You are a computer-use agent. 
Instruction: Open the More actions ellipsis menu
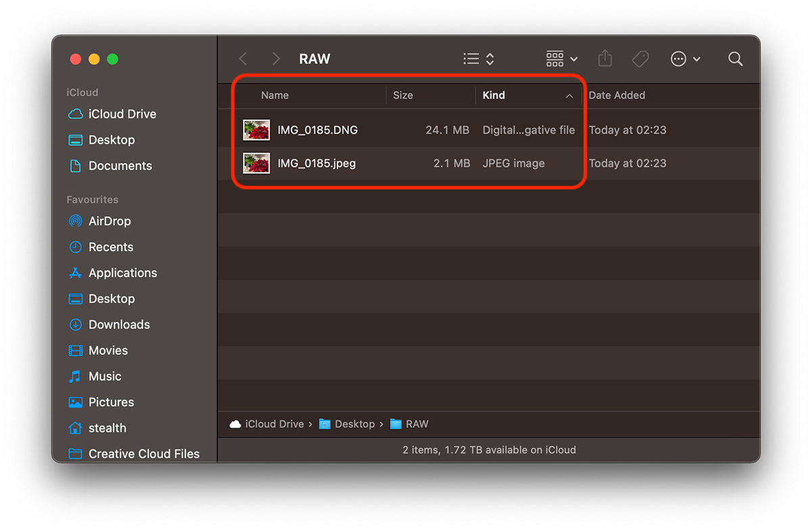[x=685, y=59]
